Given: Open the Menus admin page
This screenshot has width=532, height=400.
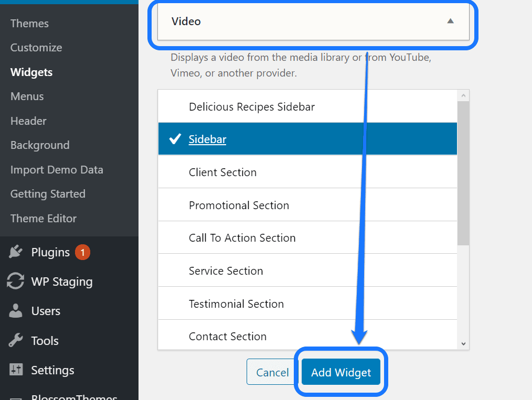Looking at the screenshot, I should coord(27,96).
